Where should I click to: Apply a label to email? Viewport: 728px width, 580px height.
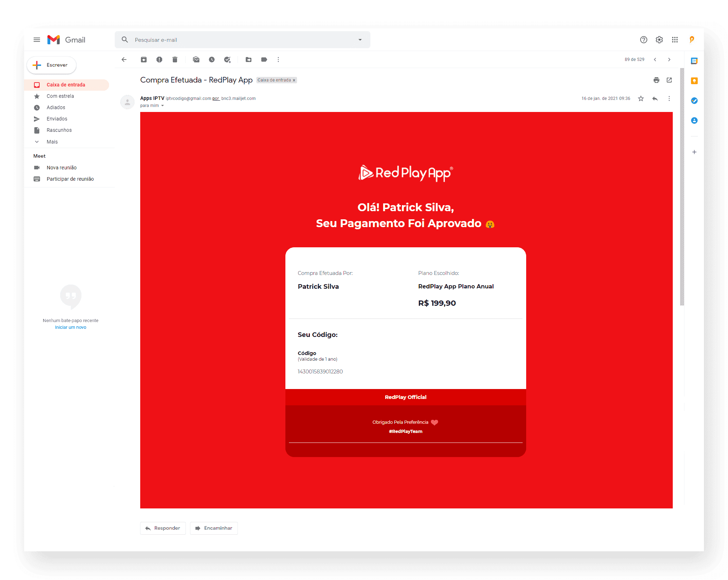click(264, 60)
